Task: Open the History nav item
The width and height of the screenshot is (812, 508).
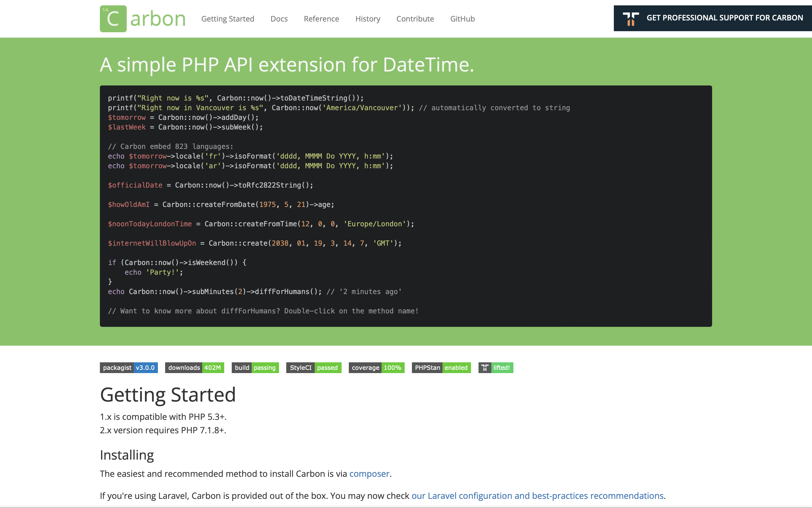Action: pyautogui.click(x=367, y=19)
